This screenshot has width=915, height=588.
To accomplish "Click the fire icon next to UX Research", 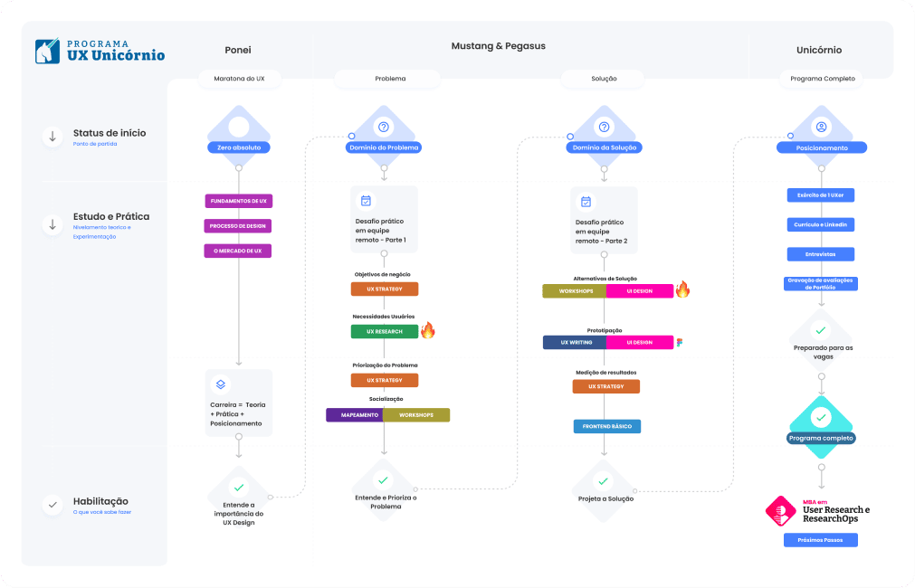I will click(428, 331).
